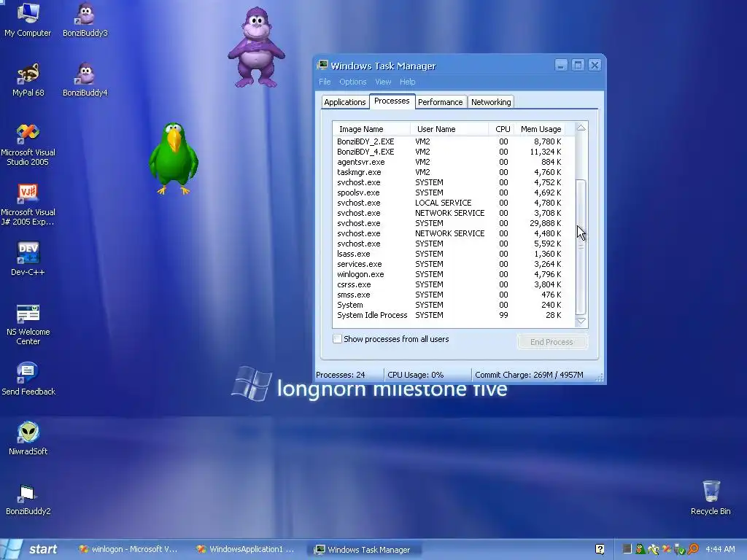Image resolution: width=747 pixels, height=560 pixels.
Task: Select the Send Feedback desktop icon
Action: point(28,379)
